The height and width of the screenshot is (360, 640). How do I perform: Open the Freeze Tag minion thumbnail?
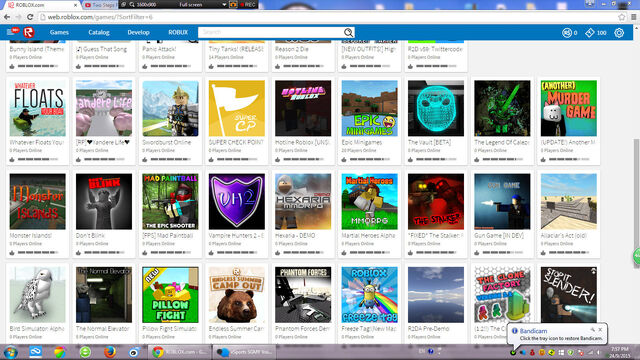click(369, 295)
